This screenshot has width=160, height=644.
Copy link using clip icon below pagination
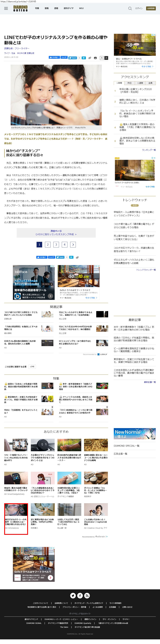click(77, 257)
